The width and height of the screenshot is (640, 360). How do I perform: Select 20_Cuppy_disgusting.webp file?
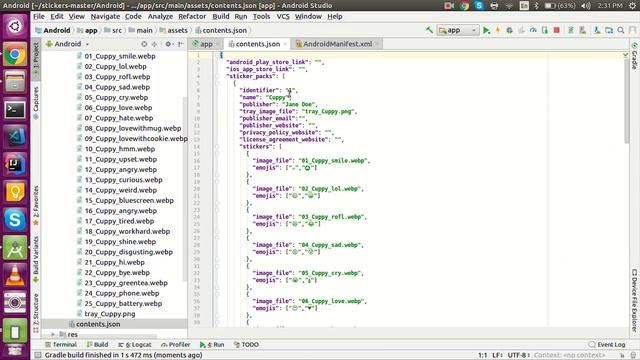[129, 252]
